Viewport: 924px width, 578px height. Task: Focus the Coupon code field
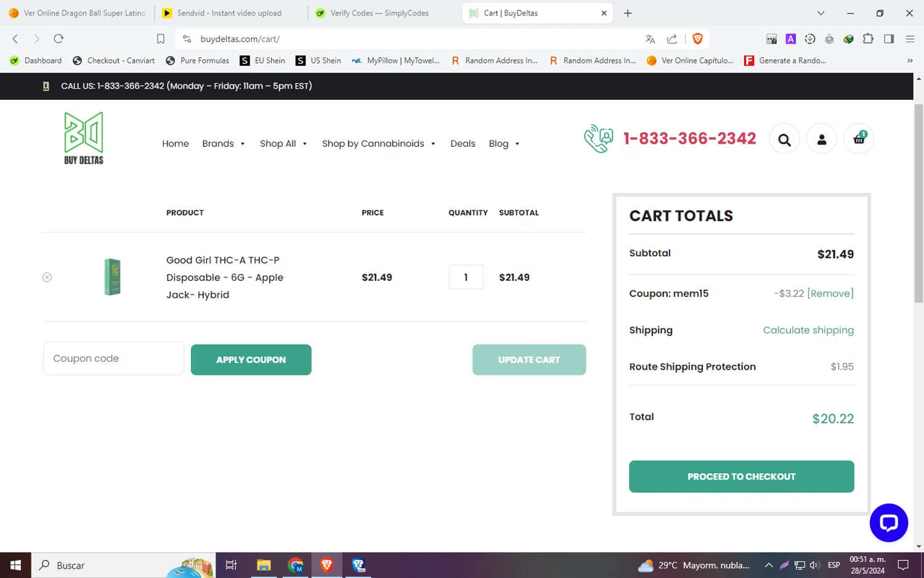pyautogui.click(x=114, y=358)
